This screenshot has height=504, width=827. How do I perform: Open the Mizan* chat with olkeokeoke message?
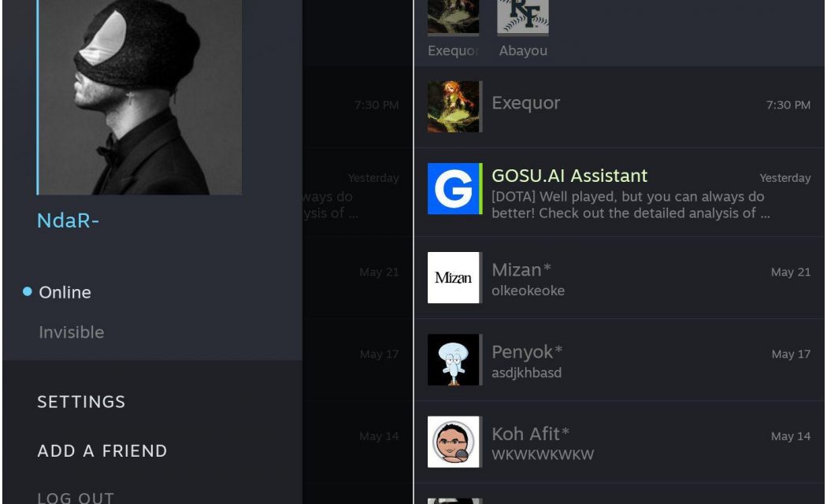[619, 277]
